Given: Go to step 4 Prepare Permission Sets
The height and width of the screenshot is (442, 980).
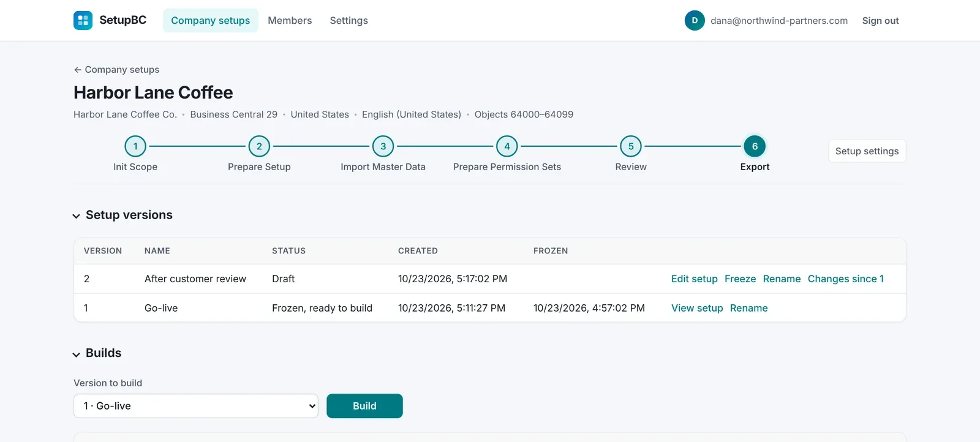Looking at the screenshot, I should click(507, 146).
